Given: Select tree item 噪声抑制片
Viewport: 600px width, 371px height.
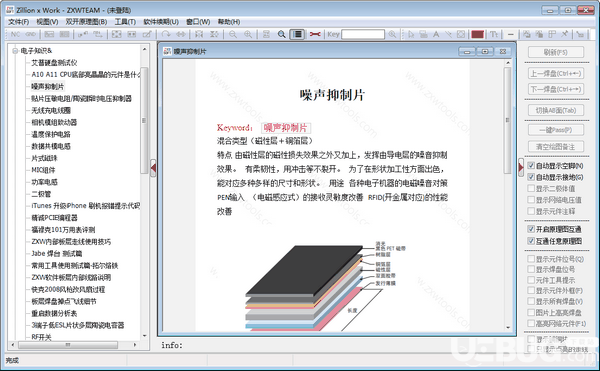Looking at the screenshot, I should pyautogui.click(x=47, y=86).
